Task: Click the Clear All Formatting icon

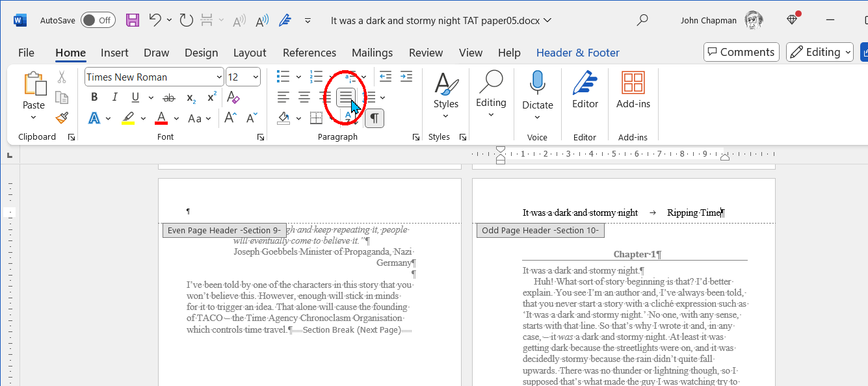Action: [x=233, y=97]
